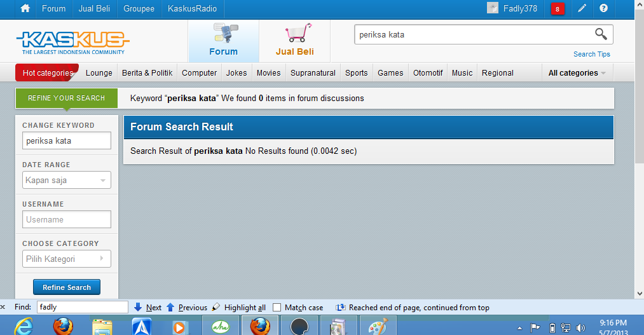Click the Refine Your Search header
Viewport: 644px width, 335px height.
[67, 98]
